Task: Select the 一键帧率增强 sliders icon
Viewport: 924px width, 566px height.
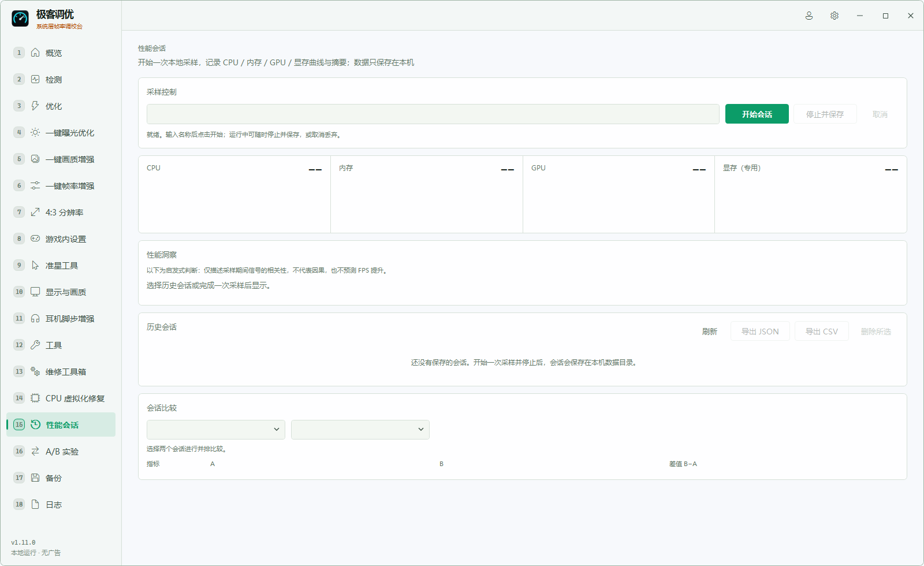Action: click(x=35, y=185)
